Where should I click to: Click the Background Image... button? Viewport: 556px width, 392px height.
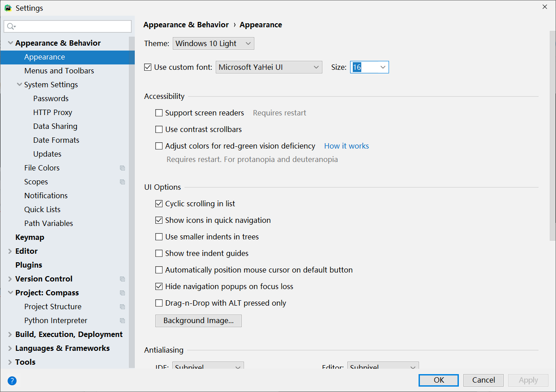pos(198,321)
